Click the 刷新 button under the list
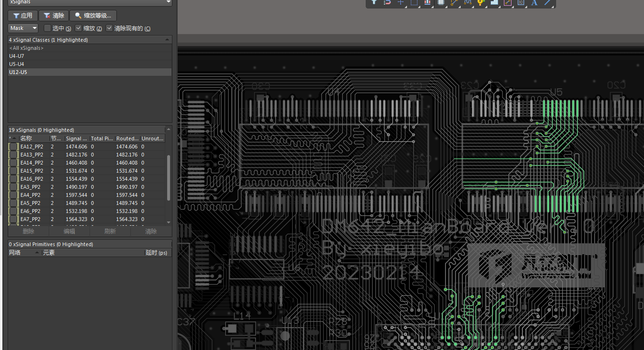Image resolution: width=644 pixels, height=350 pixels. coord(110,231)
